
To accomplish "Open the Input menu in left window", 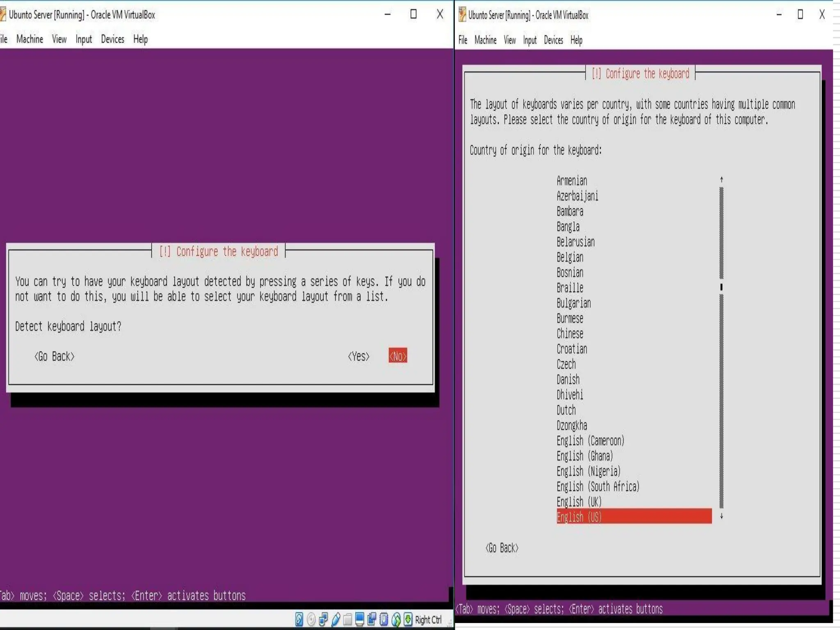I will (x=84, y=39).
